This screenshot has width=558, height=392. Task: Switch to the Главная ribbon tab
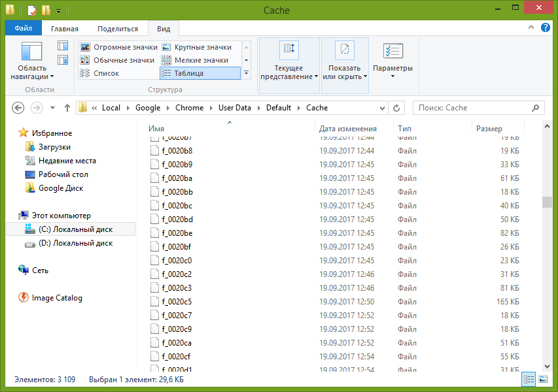click(64, 29)
